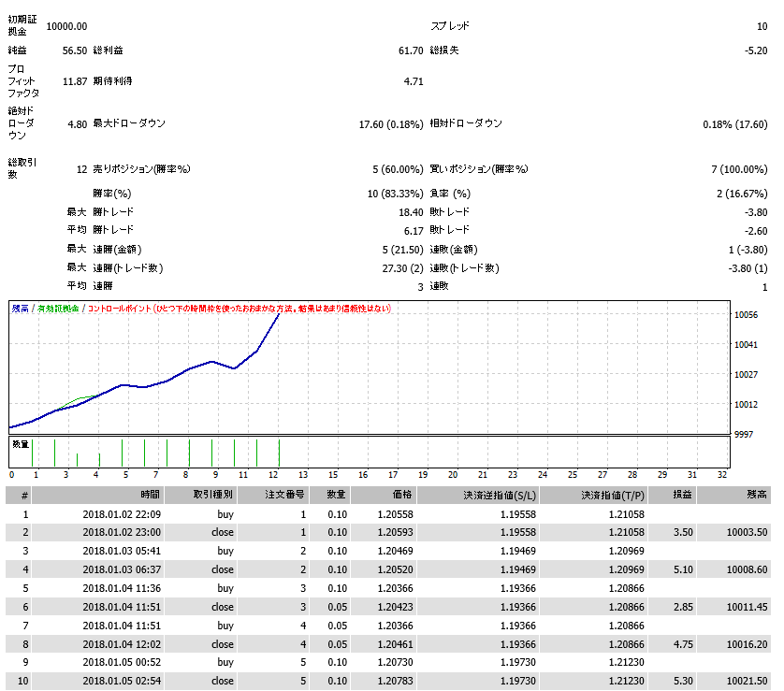Select the loss rate value 2 (16.67%)
784x691 pixels.
coord(742,194)
